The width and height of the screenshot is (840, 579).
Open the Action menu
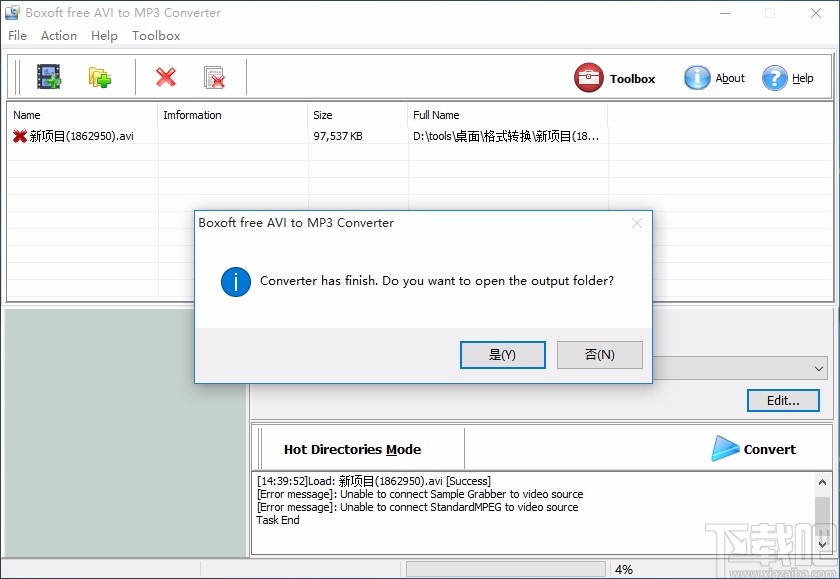click(58, 35)
